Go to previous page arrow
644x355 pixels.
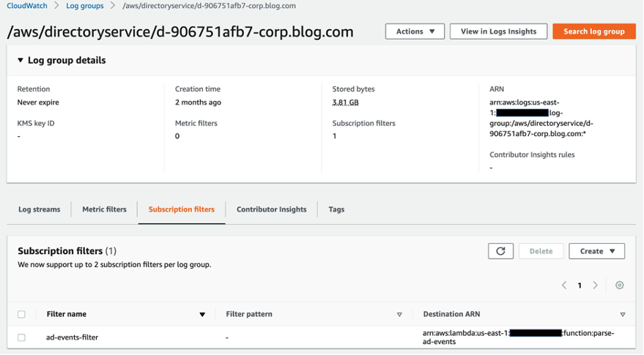(564, 285)
